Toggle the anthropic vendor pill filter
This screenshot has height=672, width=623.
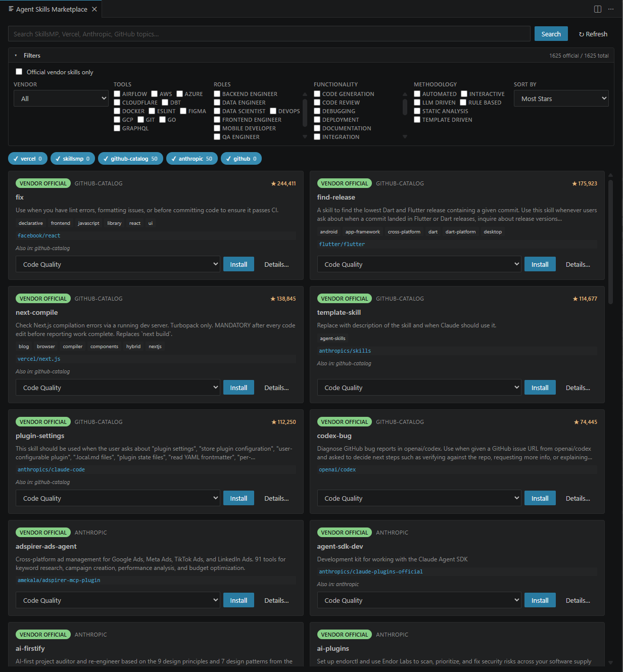[191, 158]
